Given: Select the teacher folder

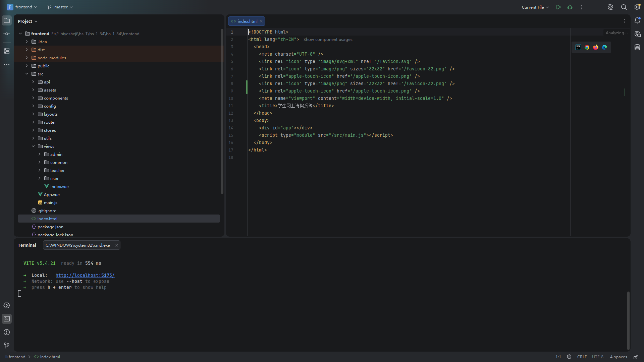Looking at the screenshot, I should (57, 171).
